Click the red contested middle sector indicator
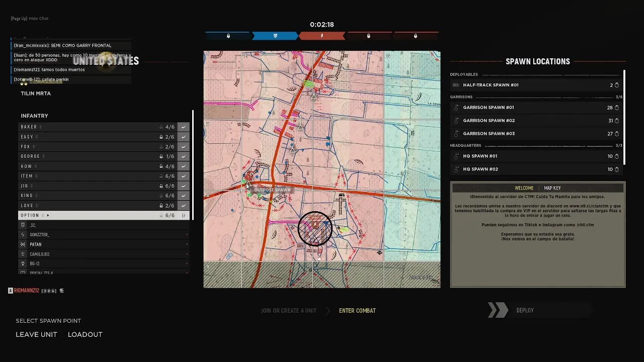Viewport: 644px width, 362px height. pos(322,36)
